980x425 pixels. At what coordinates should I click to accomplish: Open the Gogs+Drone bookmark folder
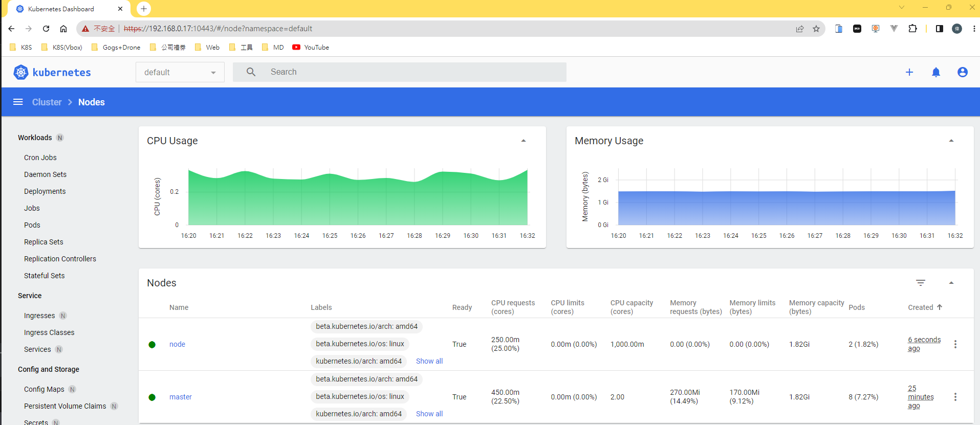pos(116,47)
